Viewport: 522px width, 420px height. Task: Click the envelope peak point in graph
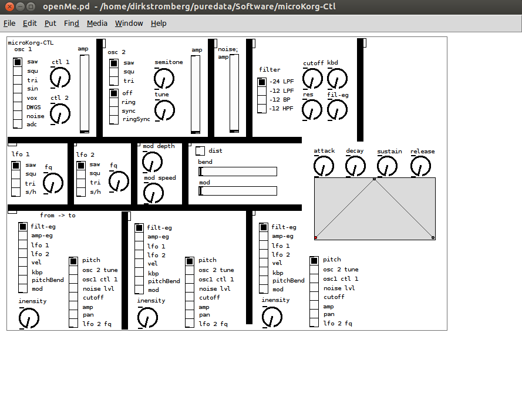374,179
